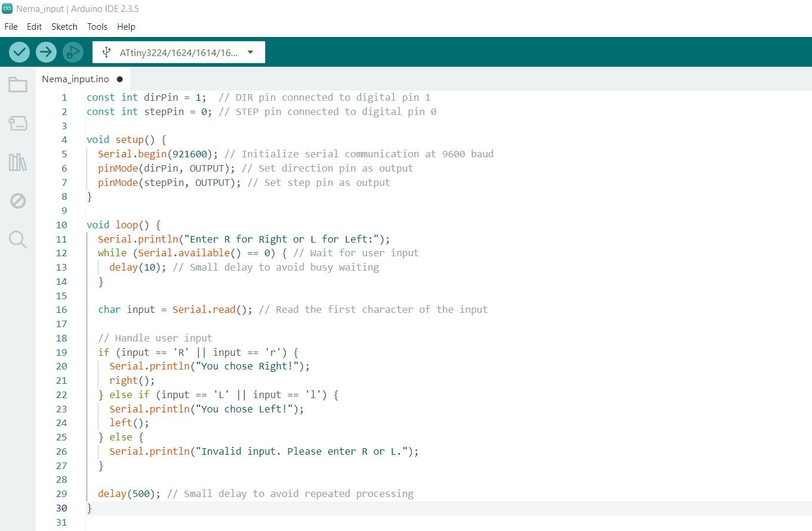Click line number 10 in the gutter
Screen dimensions: 812x531
point(61,225)
